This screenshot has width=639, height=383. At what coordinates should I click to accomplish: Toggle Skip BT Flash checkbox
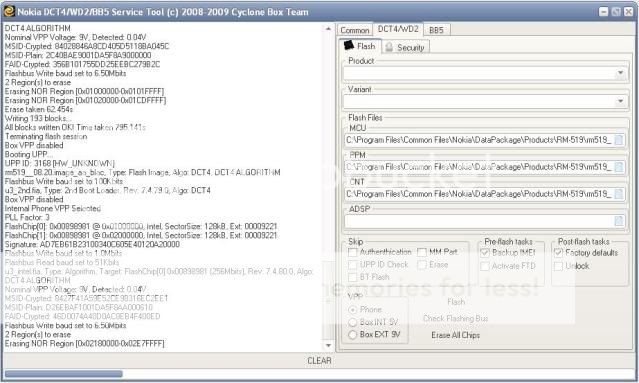353,277
